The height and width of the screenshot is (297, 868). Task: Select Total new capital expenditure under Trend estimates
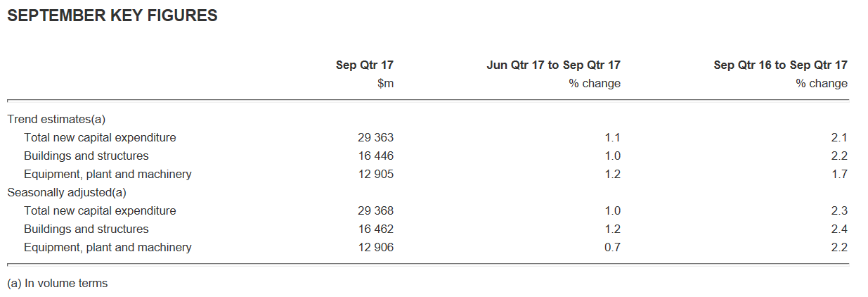point(100,138)
